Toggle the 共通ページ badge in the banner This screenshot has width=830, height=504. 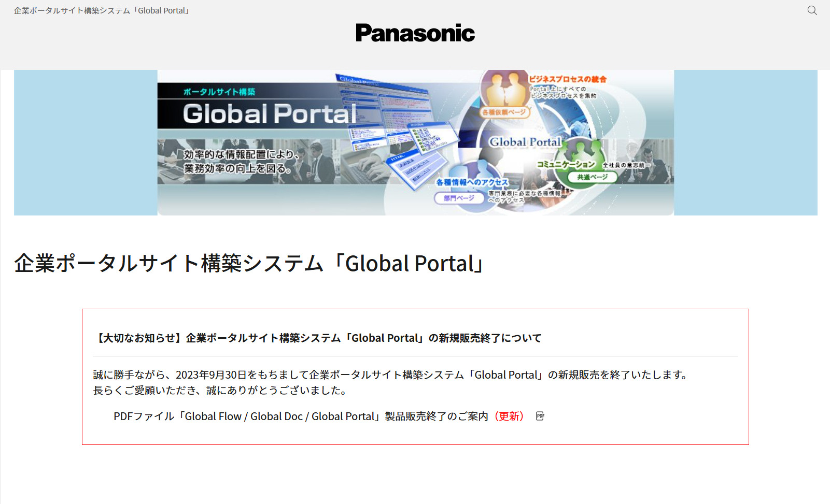tap(592, 177)
